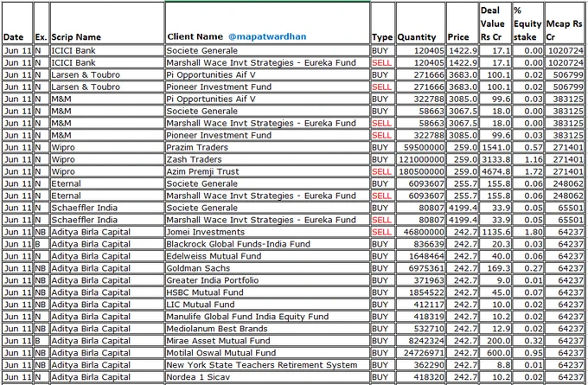Select deal value 4674.8 cell
The image size is (588, 385).
point(495,171)
